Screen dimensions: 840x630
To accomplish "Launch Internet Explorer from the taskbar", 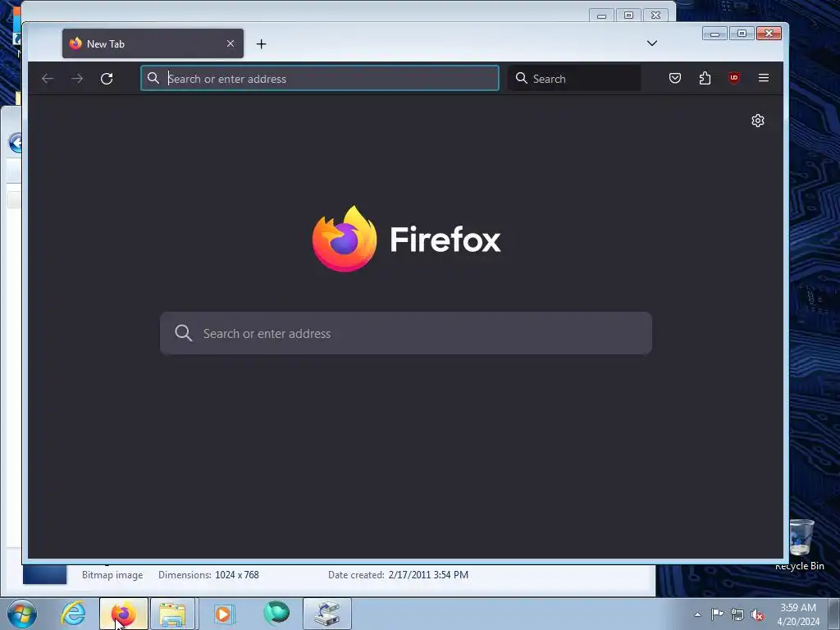I will (x=73, y=614).
